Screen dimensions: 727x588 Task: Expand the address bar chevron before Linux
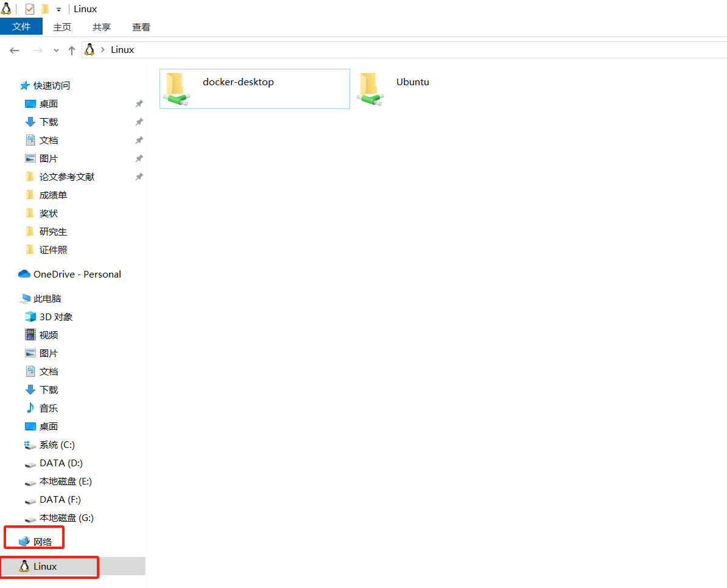click(103, 49)
